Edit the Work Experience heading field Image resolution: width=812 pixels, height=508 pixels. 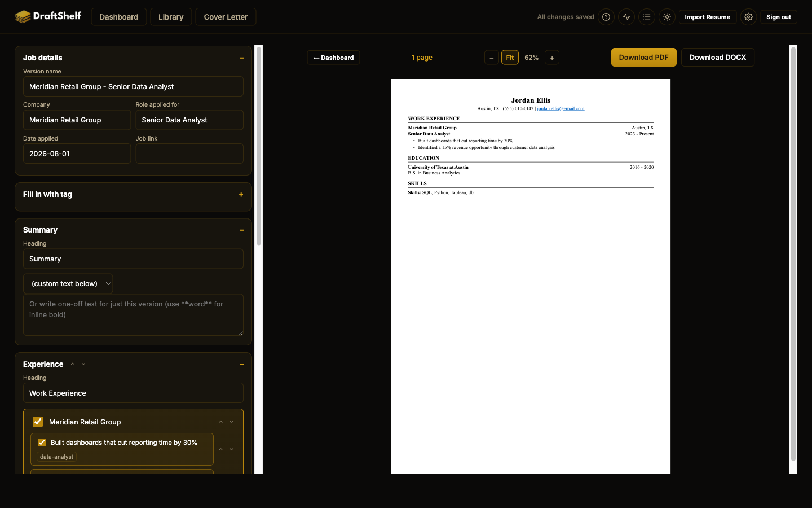click(133, 393)
